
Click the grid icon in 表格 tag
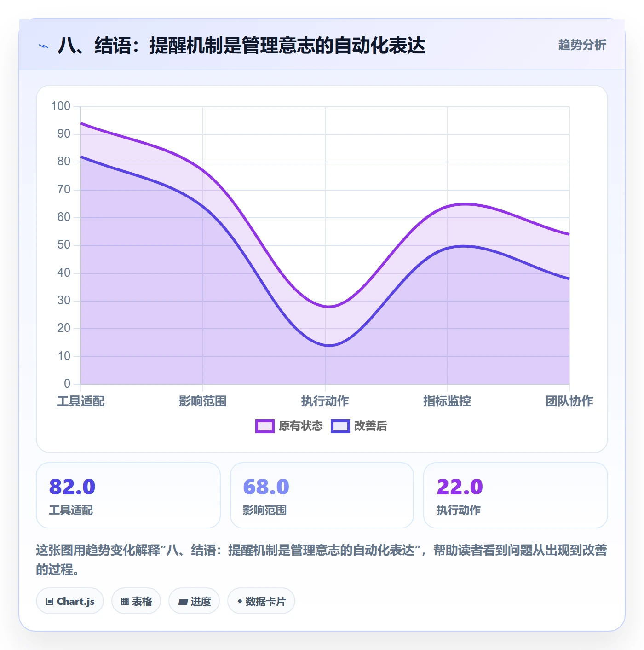pyautogui.click(x=125, y=601)
